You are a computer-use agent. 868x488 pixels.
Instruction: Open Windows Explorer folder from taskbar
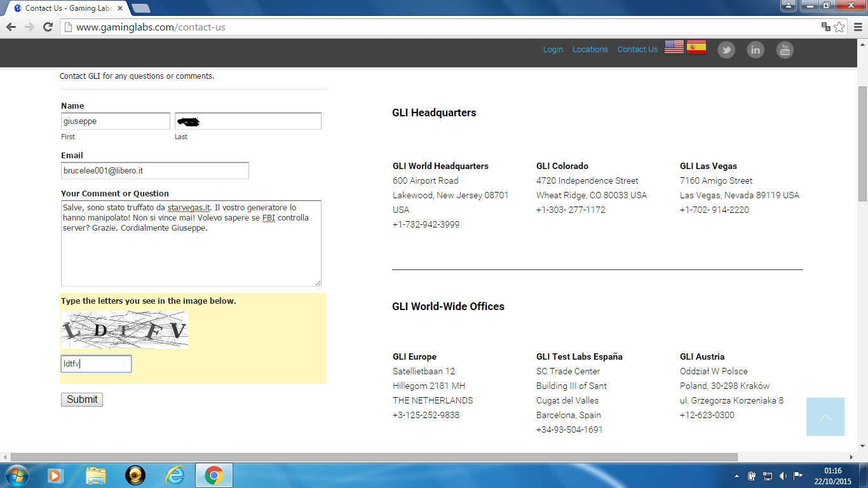(96, 475)
